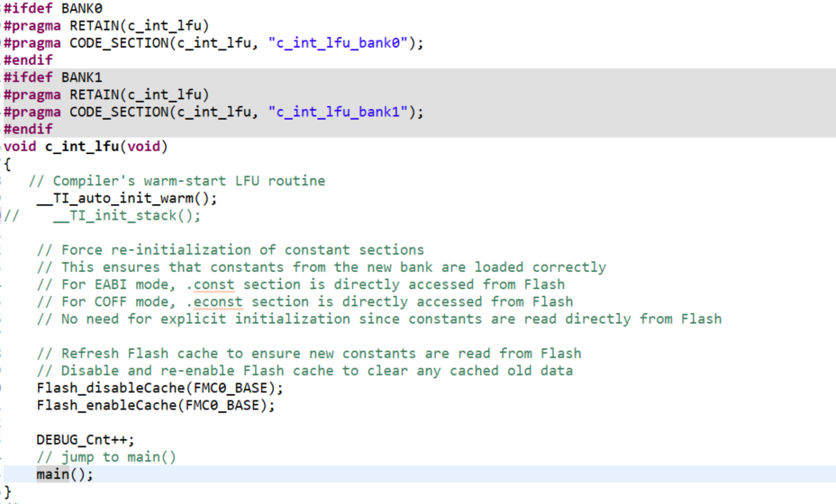Click the Flash_disableCache(FMC0_BASE) line
Viewport: 836px width, 504px height.
[x=160, y=388]
